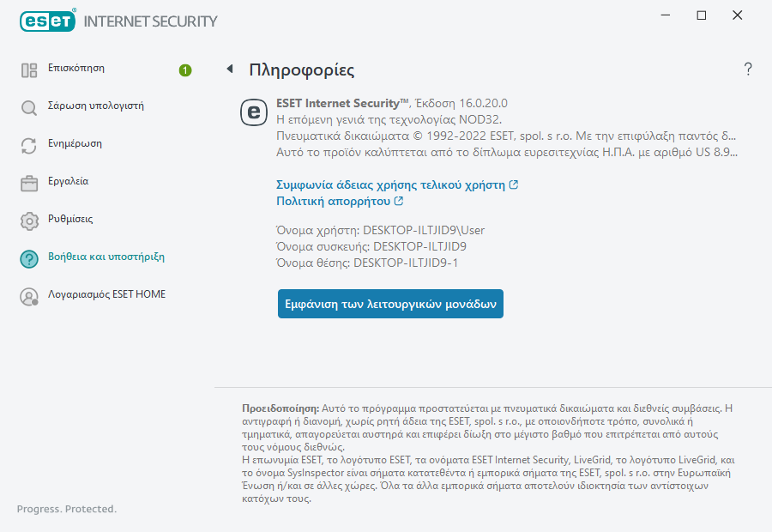Go back using the left arrow
The image size is (772, 532).
click(229, 70)
